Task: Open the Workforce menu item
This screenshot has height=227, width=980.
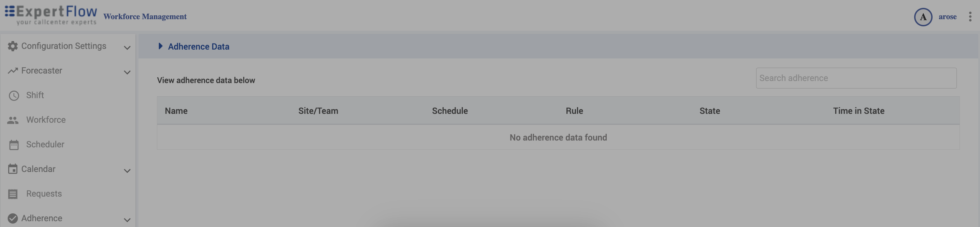Action: pyautogui.click(x=46, y=120)
